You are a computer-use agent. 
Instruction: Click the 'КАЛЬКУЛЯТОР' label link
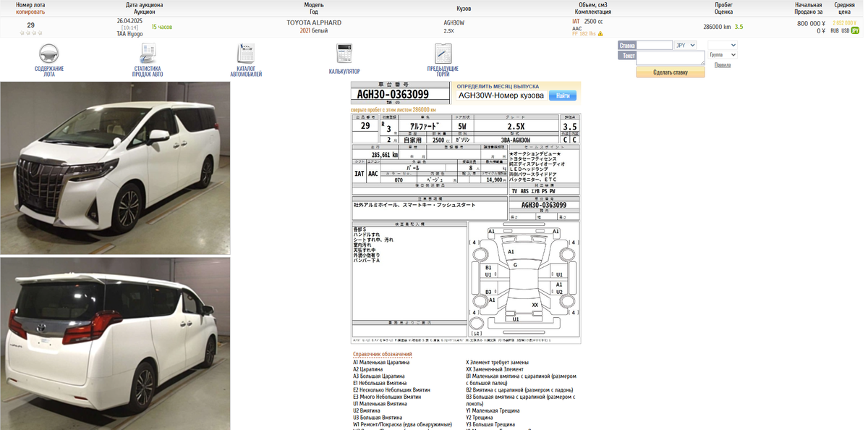(x=344, y=72)
